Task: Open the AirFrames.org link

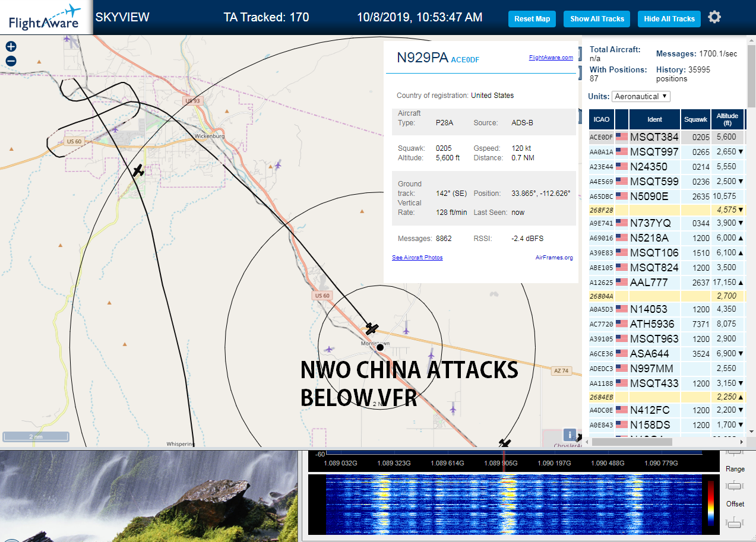Action: [x=554, y=258]
